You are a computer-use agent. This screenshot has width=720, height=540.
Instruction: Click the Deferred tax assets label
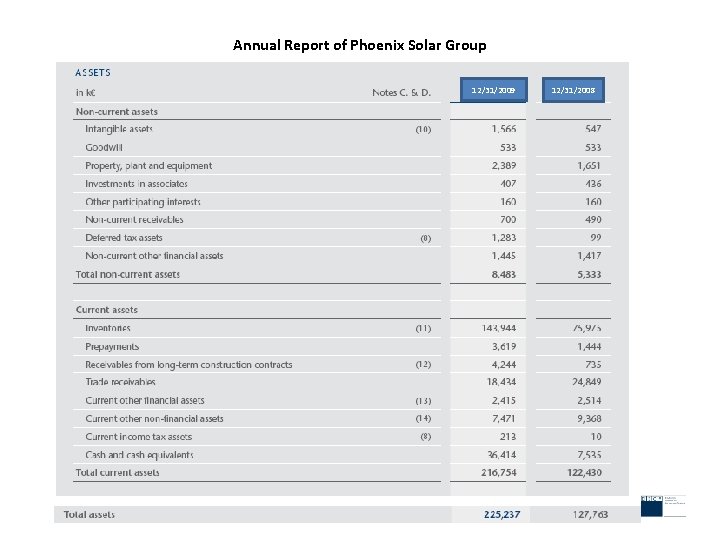coord(124,238)
